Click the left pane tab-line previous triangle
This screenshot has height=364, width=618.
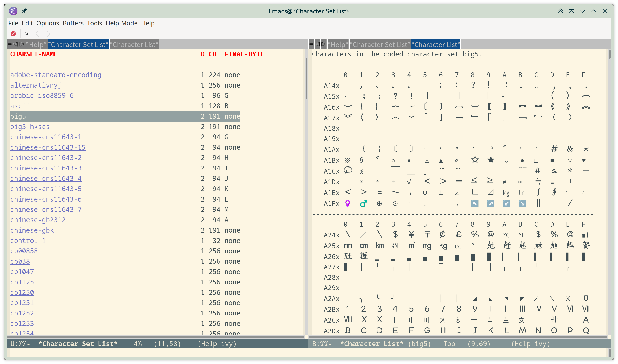tap(16, 44)
